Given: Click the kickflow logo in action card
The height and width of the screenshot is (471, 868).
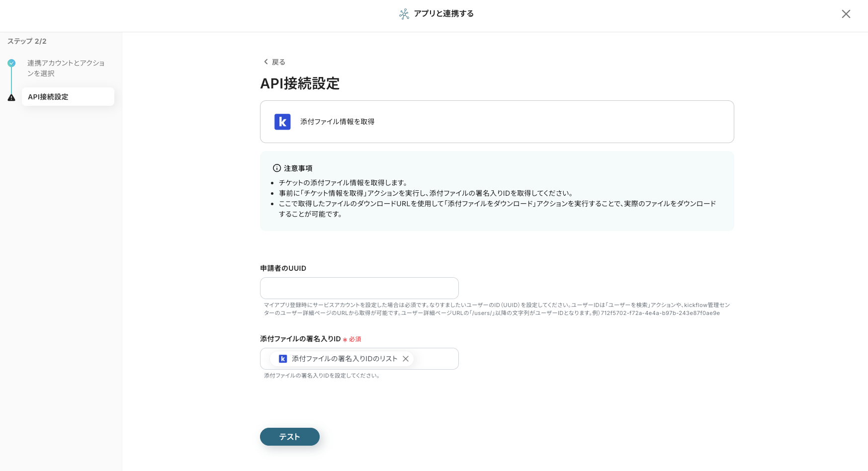Looking at the screenshot, I should (282, 122).
